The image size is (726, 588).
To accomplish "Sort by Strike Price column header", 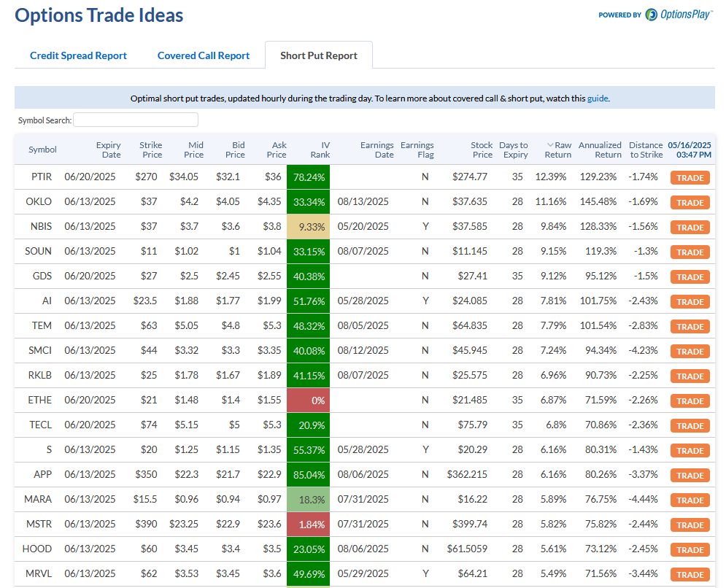I will point(151,150).
